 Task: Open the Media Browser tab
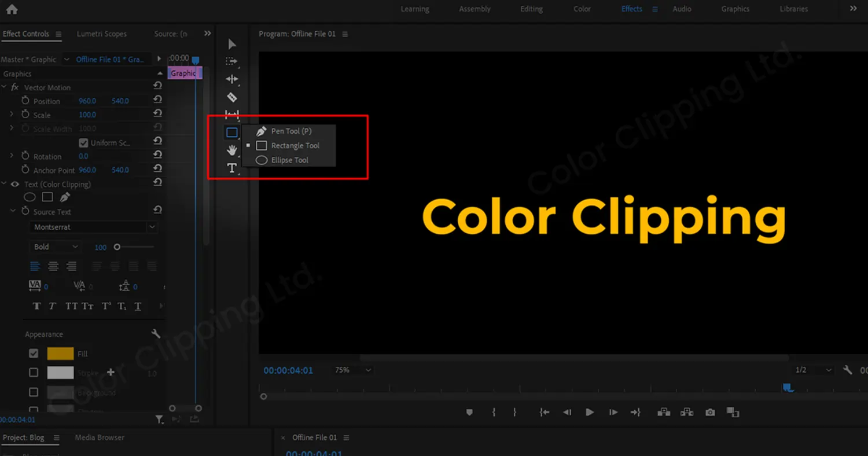pos(99,437)
